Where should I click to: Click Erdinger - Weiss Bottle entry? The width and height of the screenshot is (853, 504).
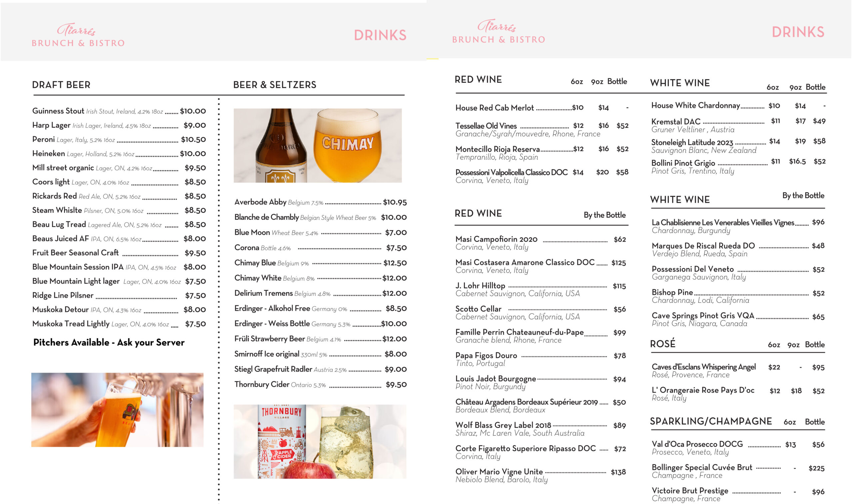[x=320, y=324]
